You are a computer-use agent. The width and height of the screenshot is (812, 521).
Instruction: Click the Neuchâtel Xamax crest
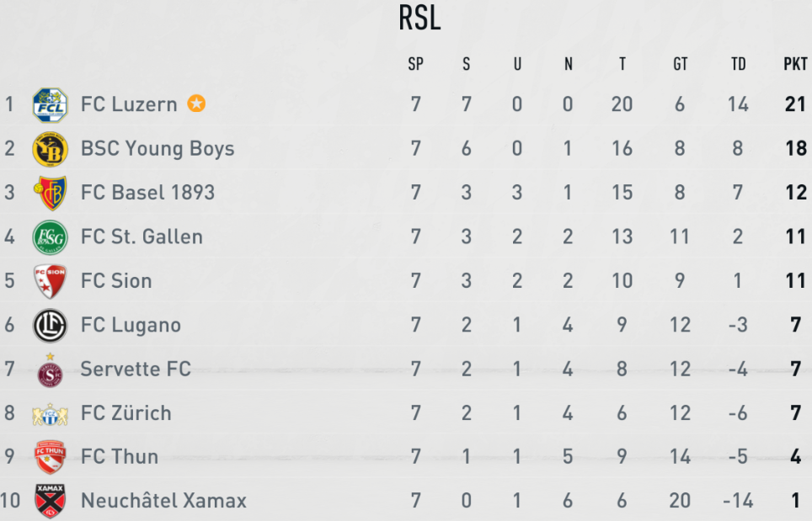point(50,501)
